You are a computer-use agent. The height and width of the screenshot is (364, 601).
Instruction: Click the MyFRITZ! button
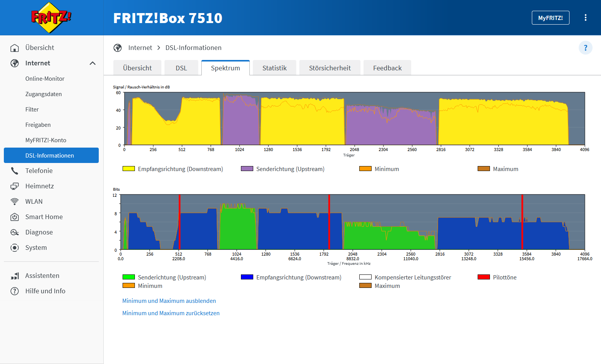click(x=550, y=18)
